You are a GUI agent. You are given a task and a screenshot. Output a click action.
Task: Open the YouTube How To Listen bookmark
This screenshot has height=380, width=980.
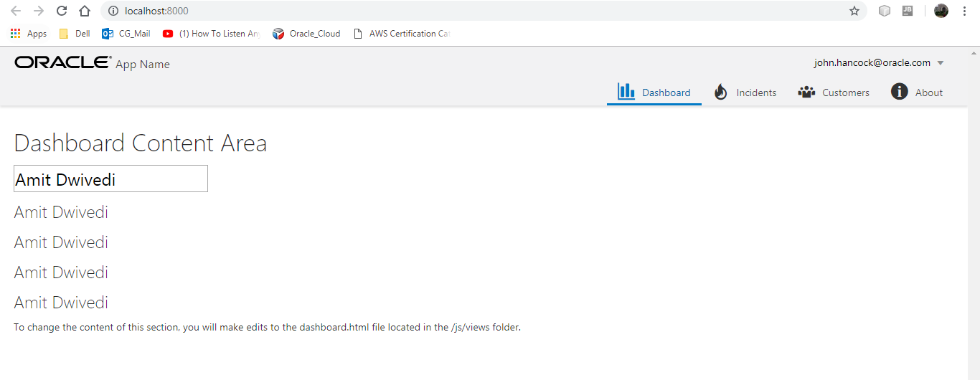click(211, 34)
